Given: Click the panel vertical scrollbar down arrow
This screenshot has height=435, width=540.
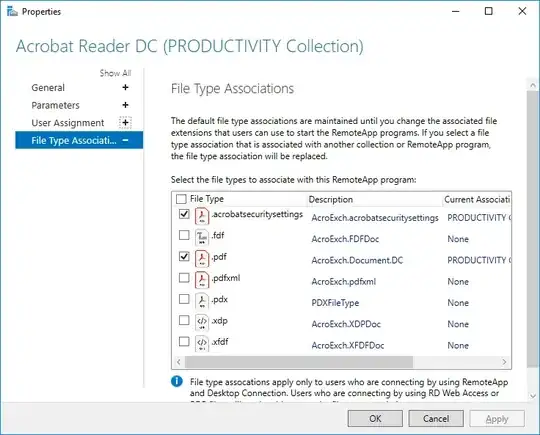Looking at the screenshot, I should (533, 396).
